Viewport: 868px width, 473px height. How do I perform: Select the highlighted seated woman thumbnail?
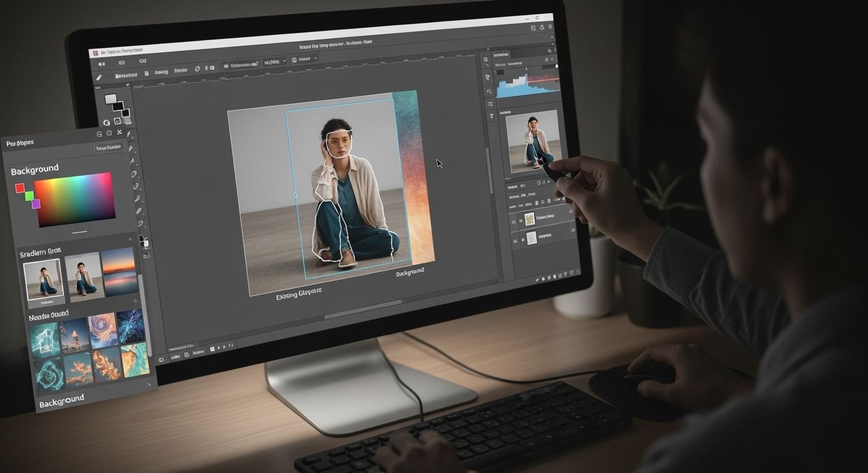43,280
